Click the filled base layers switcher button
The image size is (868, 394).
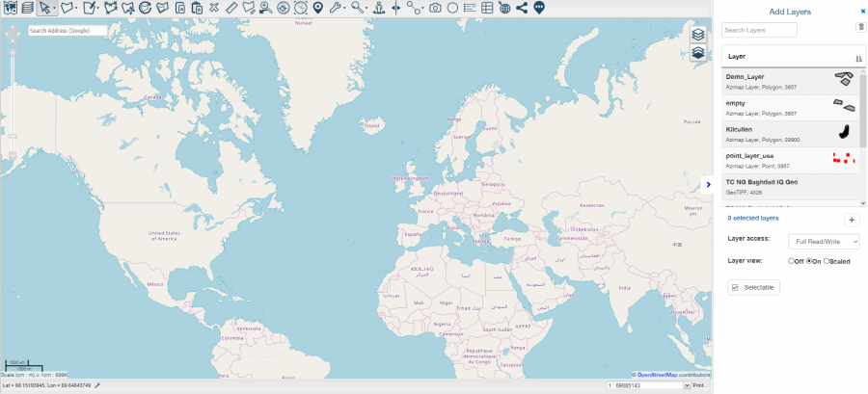coord(698,52)
